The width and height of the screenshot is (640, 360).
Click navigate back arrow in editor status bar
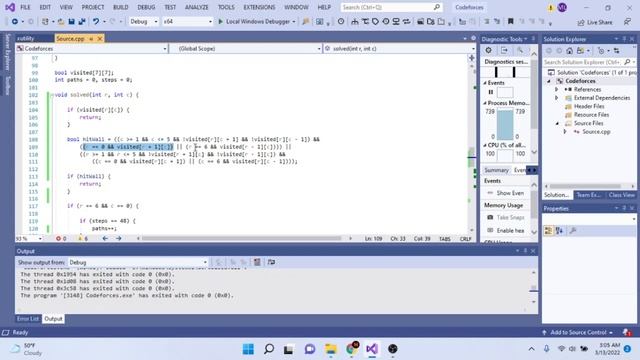click(x=105, y=238)
